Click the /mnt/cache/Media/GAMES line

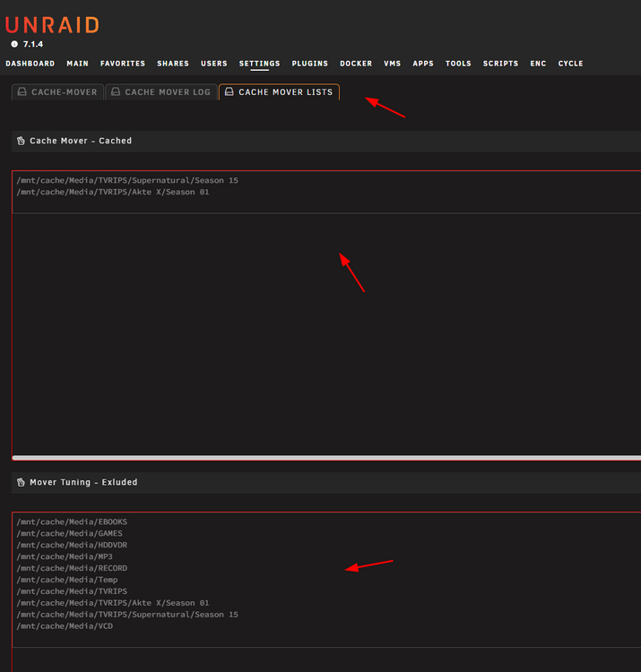69,534
